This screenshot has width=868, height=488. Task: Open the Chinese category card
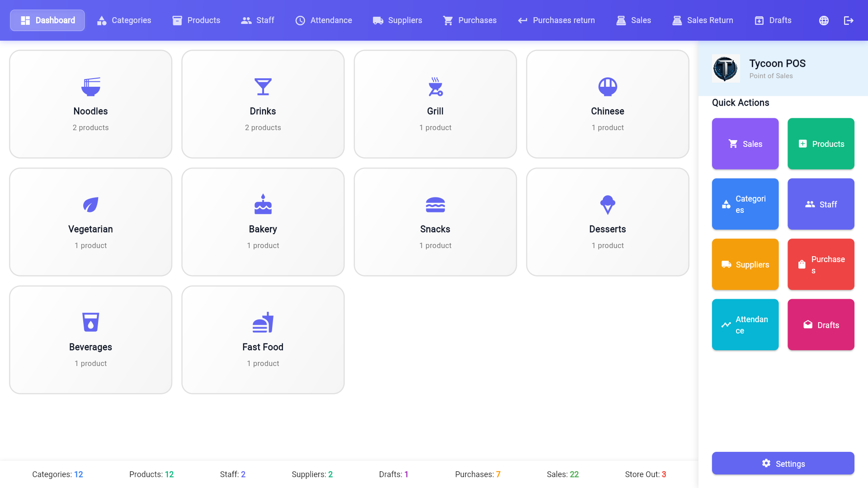607,104
